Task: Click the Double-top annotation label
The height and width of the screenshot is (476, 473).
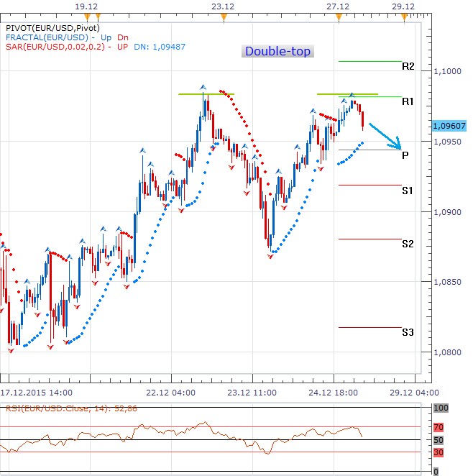Action: tap(277, 52)
